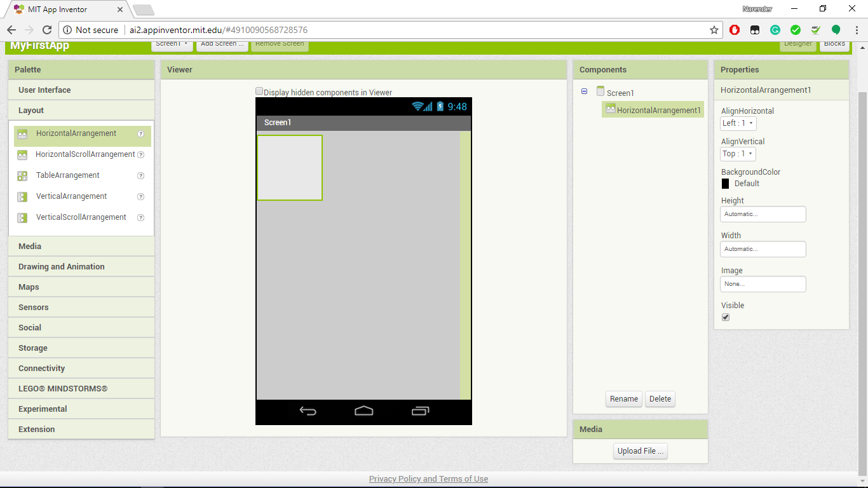Image resolution: width=868 pixels, height=488 pixels.
Task: Expand the Extension palette section
Action: pos(81,430)
